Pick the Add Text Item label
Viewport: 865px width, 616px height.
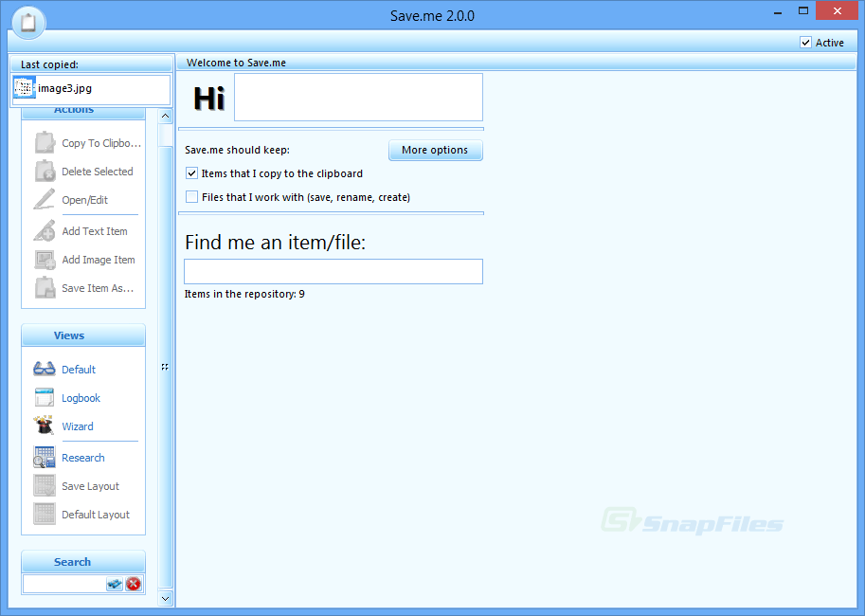coord(95,231)
